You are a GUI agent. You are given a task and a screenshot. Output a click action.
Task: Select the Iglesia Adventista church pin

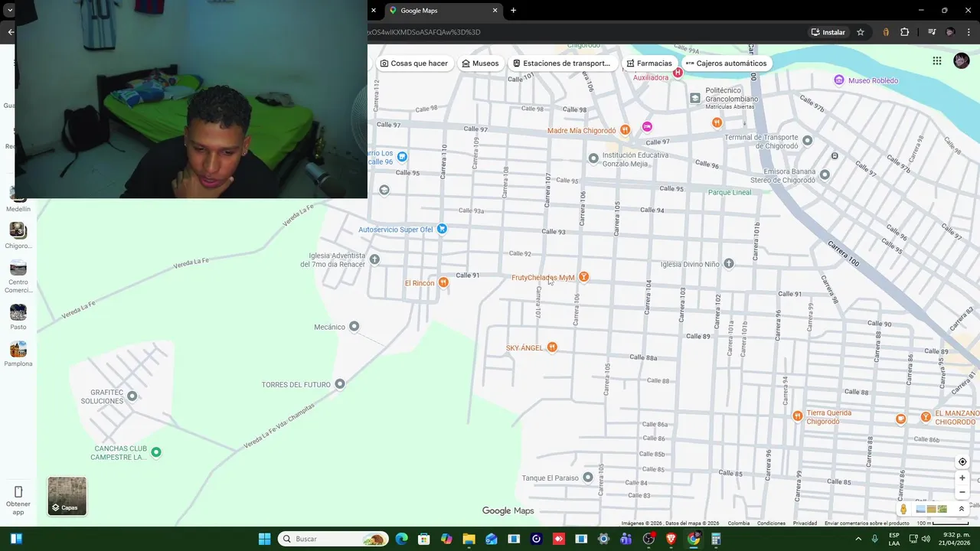coord(374,259)
